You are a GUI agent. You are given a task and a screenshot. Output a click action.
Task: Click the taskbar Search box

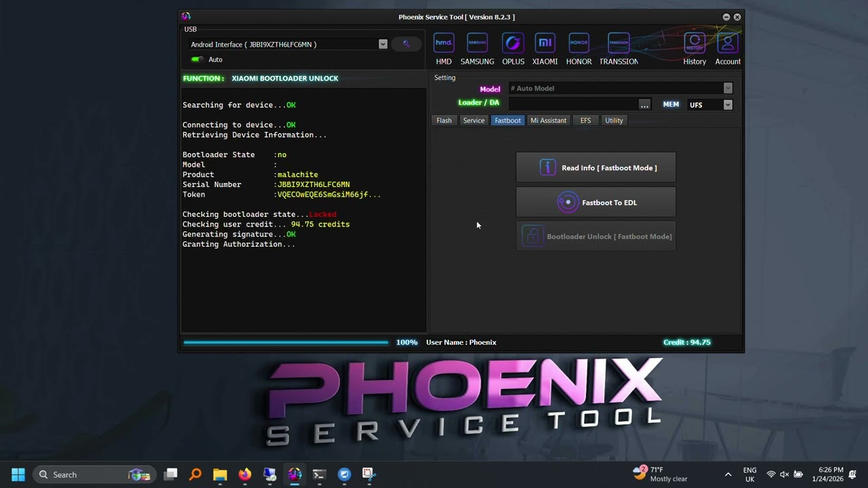[x=94, y=474]
